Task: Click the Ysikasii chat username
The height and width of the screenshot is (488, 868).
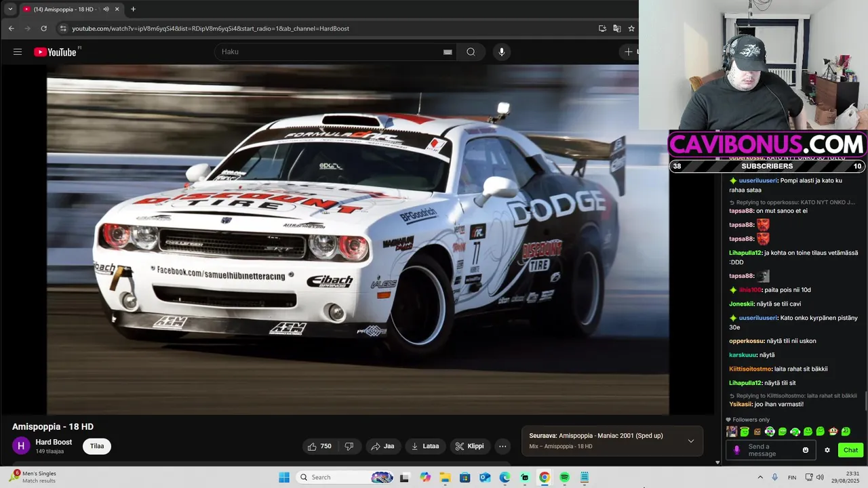Action: tap(741, 404)
